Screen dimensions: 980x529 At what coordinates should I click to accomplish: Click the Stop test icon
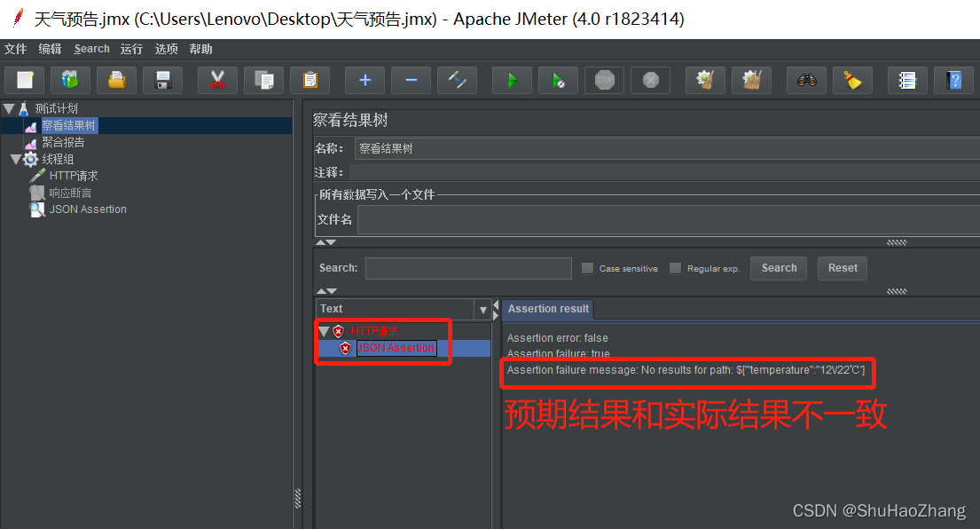tap(604, 80)
